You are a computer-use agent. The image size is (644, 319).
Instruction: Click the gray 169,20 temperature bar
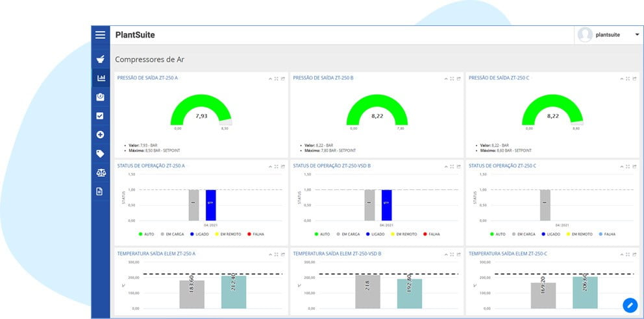pos(543,295)
